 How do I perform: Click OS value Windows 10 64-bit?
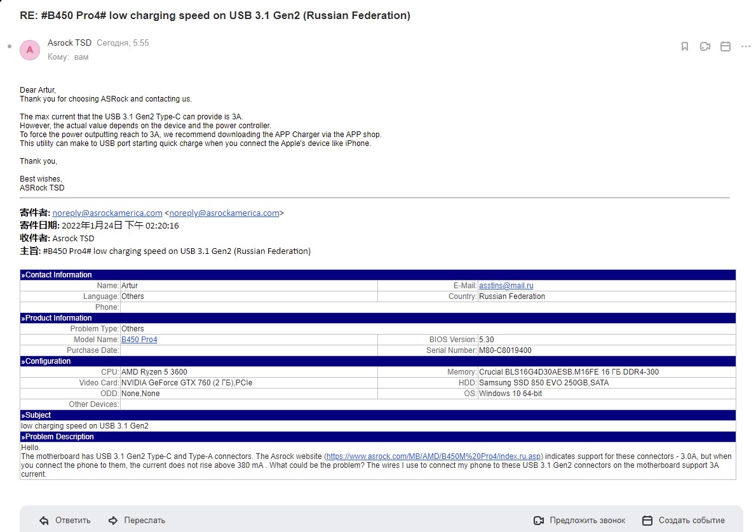[510, 394]
